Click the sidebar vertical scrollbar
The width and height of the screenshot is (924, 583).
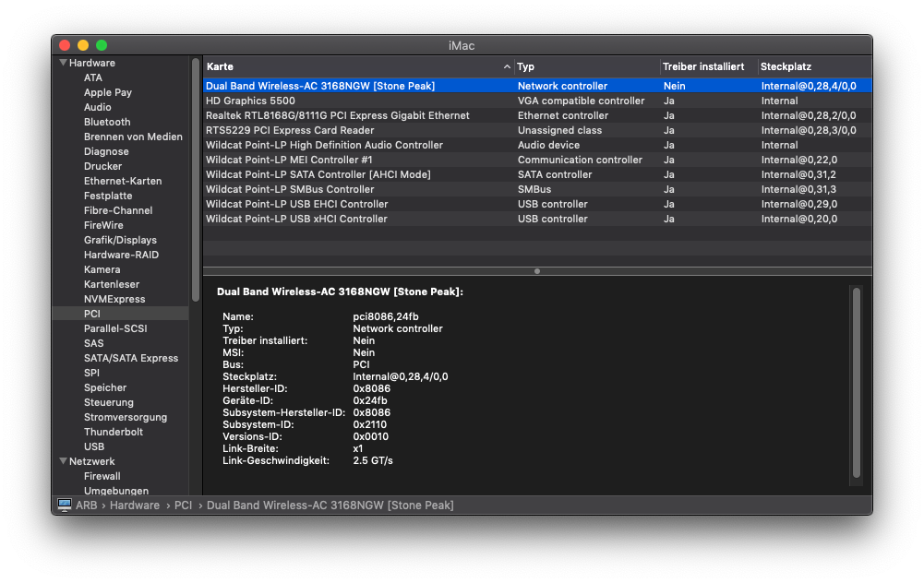[x=195, y=180]
